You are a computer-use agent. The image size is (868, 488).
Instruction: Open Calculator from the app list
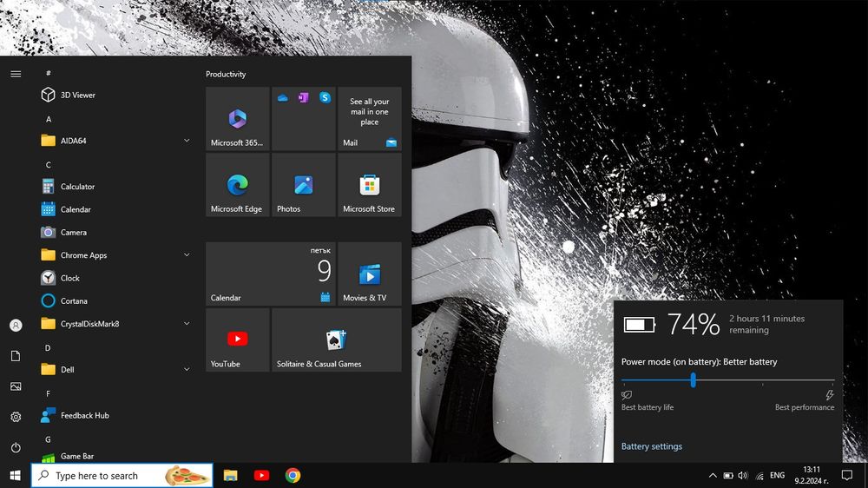click(115, 187)
